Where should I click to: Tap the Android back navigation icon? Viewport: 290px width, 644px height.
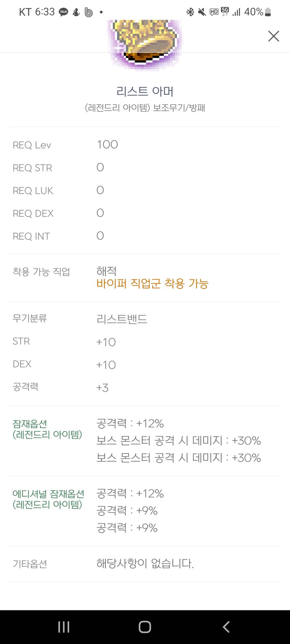coord(226,627)
